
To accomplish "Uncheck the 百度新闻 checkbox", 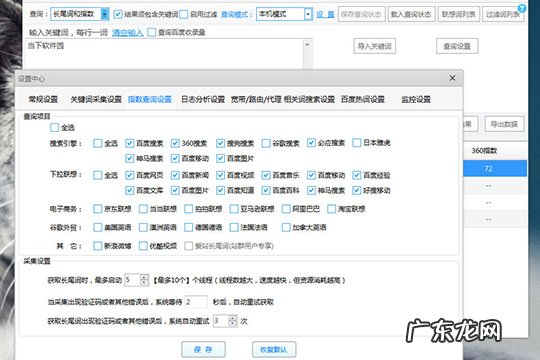I will [x=175, y=175].
